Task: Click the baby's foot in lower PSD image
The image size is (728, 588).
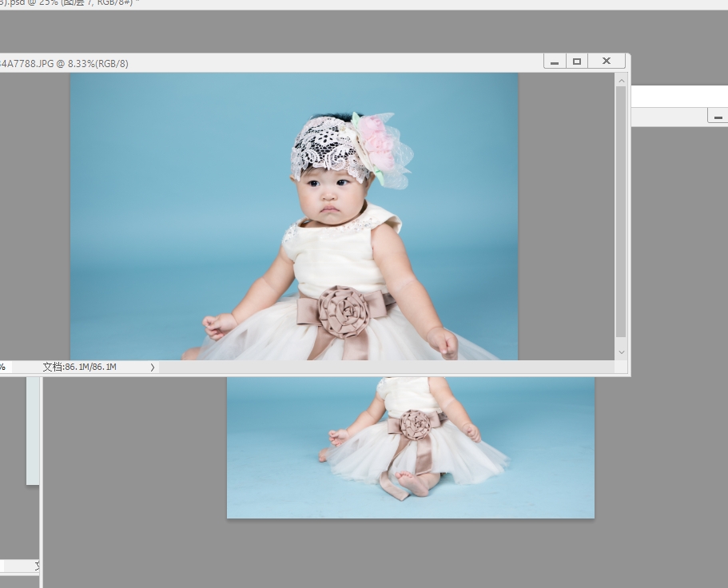Action: (x=413, y=482)
